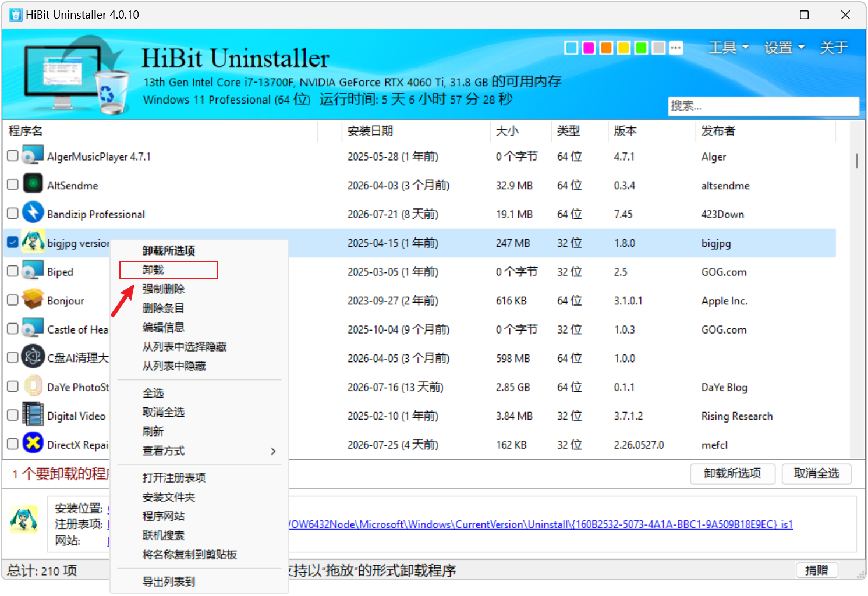Check the Digital Video checkbox
Viewport: 868px width, 596px height.
pyautogui.click(x=12, y=414)
